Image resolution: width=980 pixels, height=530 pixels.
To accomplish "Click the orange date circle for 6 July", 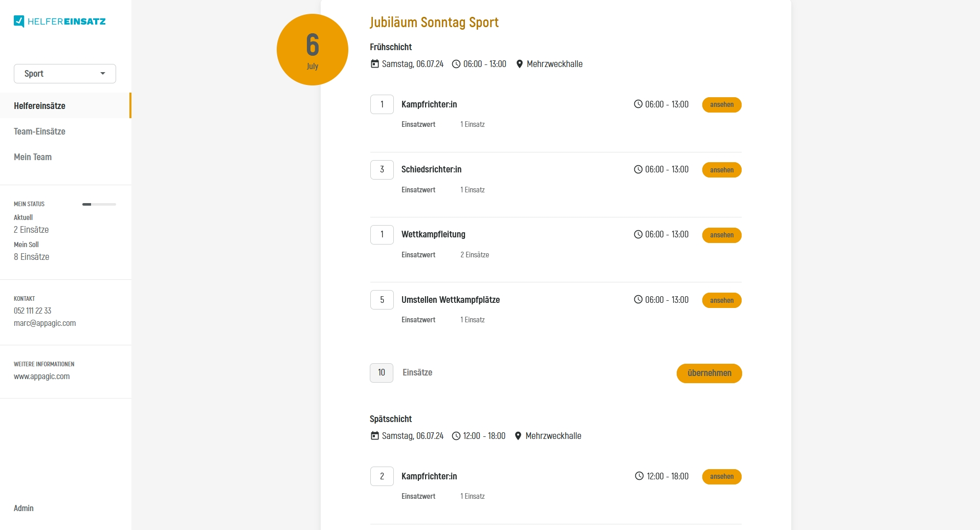I will 313,50.
